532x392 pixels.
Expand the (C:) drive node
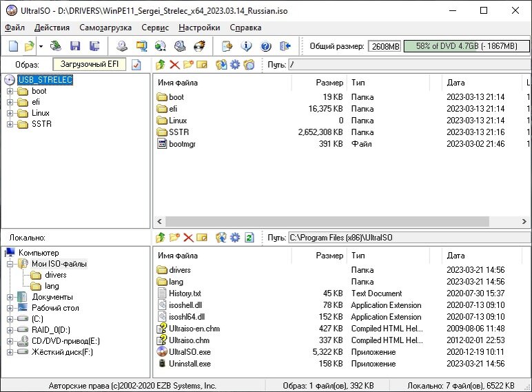coord(10,319)
